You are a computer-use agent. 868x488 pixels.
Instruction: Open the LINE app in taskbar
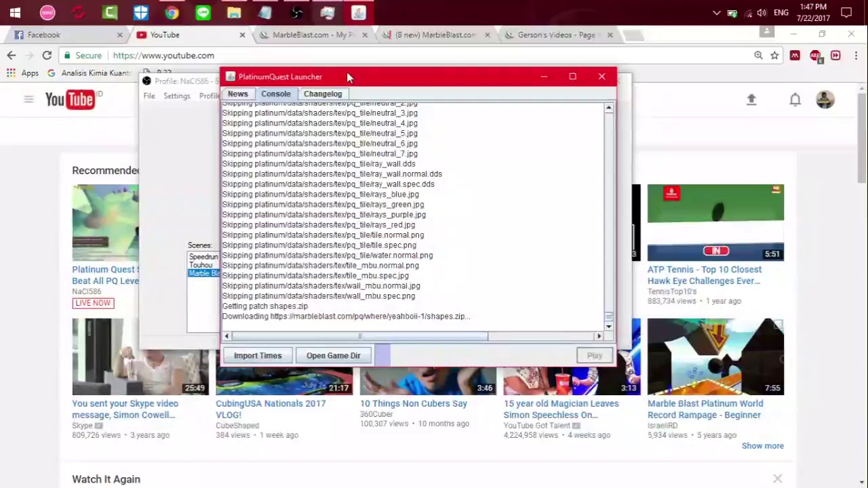tap(203, 12)
